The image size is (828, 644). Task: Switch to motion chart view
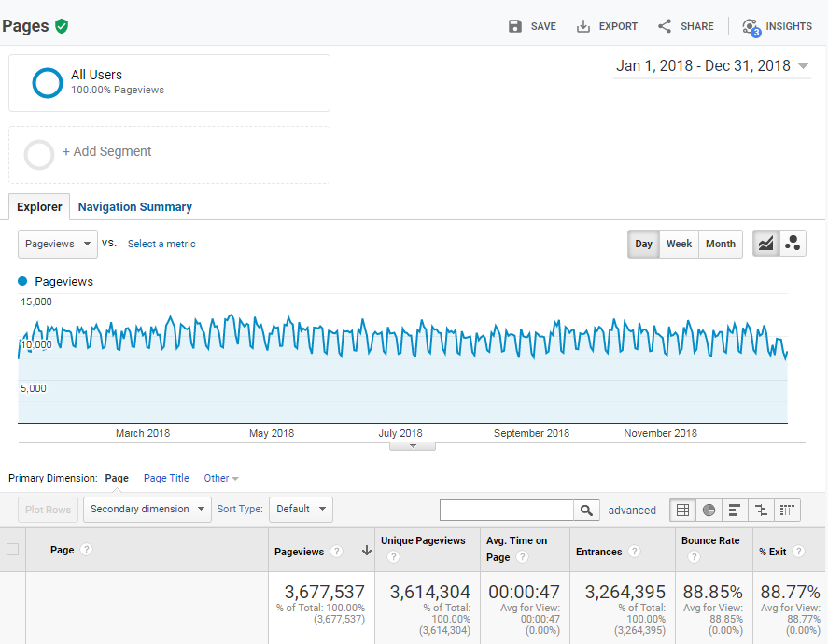793,244
